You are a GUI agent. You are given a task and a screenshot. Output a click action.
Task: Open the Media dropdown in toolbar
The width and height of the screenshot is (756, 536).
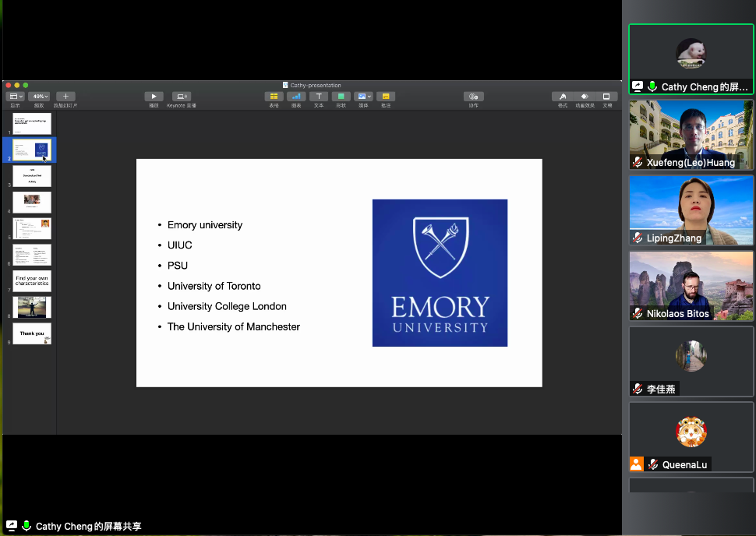(363, 97)
